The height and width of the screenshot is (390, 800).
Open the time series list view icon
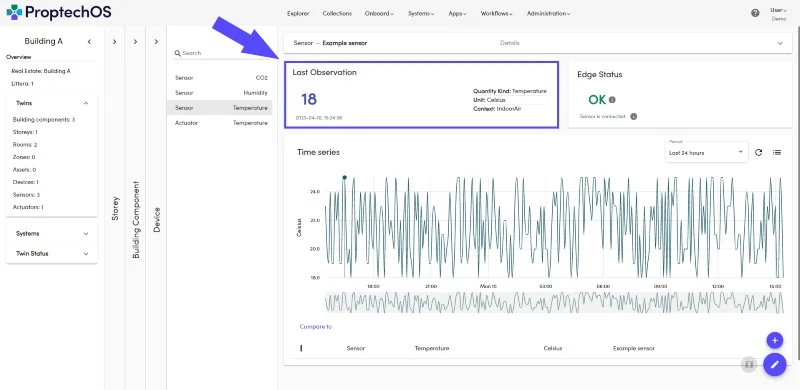(777, 152)
